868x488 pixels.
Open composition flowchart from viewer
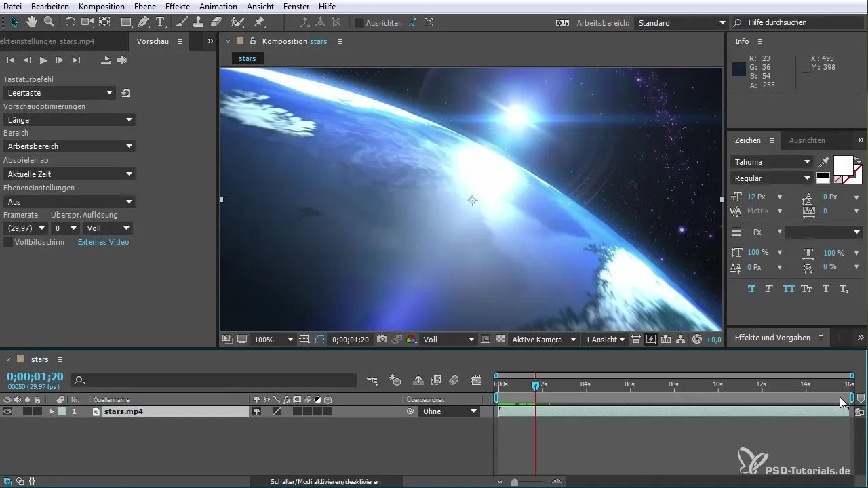pos(681,340)
